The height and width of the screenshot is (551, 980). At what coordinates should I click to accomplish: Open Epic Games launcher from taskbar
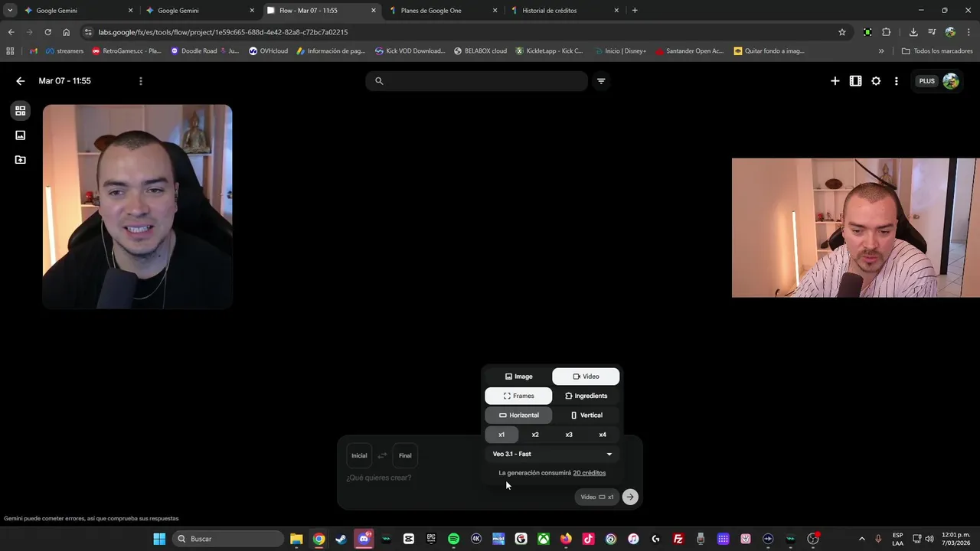pos(431,539)
